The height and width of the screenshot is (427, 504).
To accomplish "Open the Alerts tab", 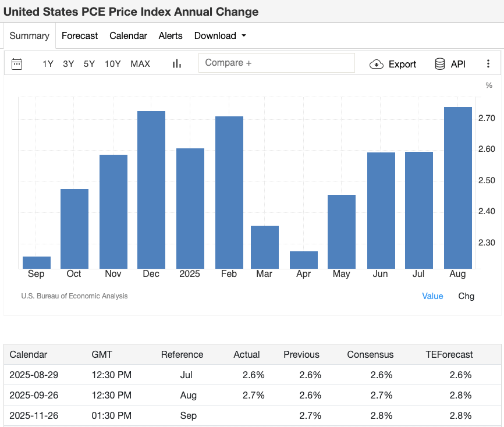I will point(171,35).
